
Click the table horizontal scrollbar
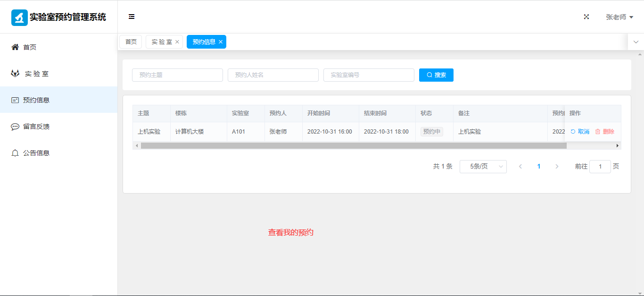[354, 146]
